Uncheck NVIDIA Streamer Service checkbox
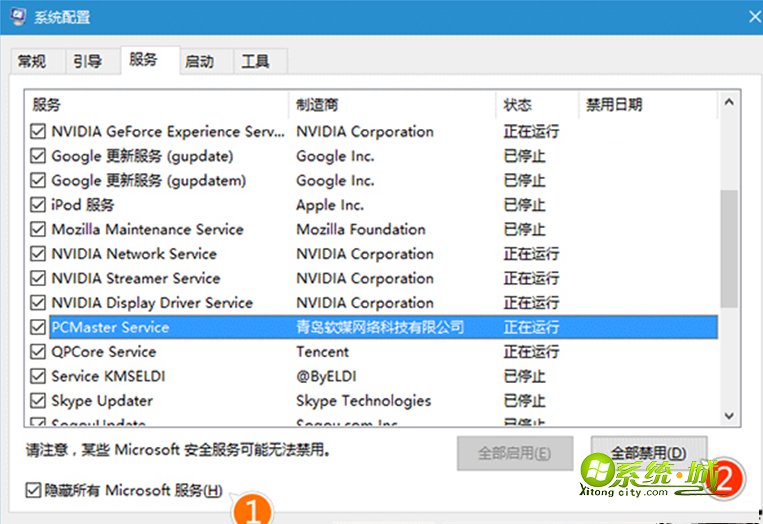 (38, 278)
